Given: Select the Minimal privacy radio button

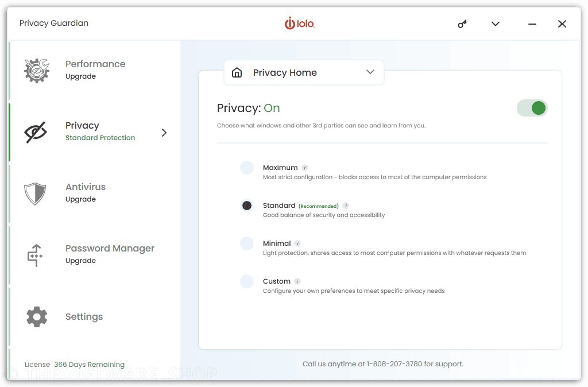Looking at the screenshot, I should [247, 243].
